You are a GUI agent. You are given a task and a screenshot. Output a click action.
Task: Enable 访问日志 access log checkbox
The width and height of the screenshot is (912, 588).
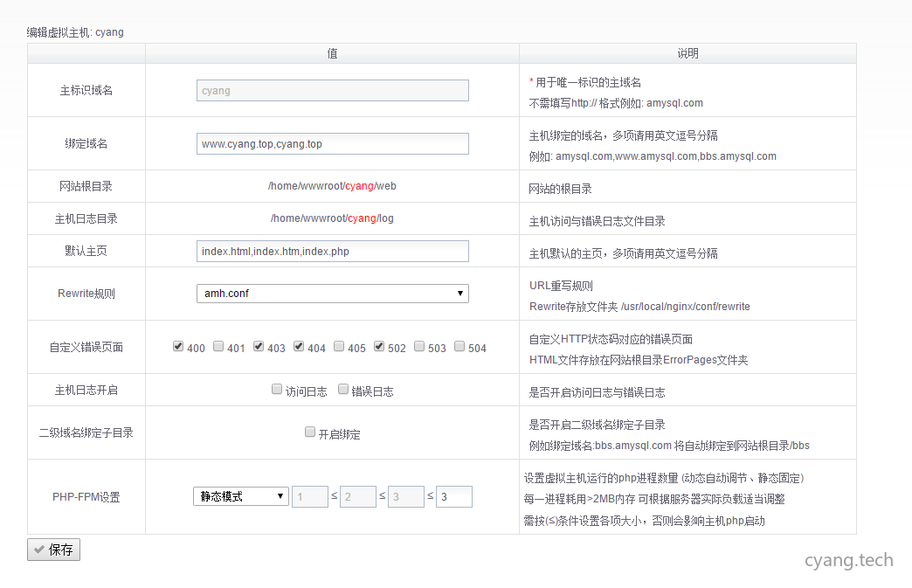pos(277,390)
